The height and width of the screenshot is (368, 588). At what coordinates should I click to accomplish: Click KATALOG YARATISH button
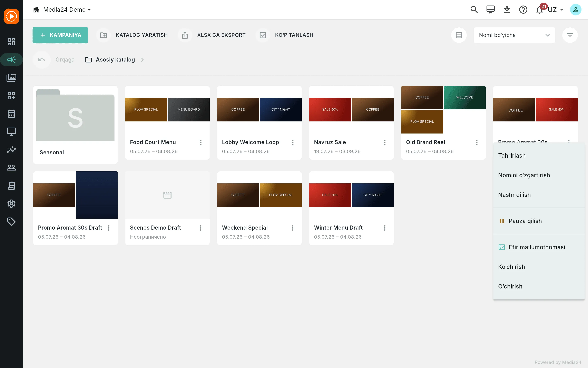click(x=132, y=35)
